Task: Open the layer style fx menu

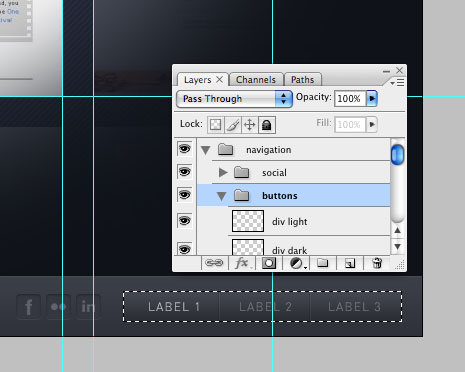Action: 242,263
